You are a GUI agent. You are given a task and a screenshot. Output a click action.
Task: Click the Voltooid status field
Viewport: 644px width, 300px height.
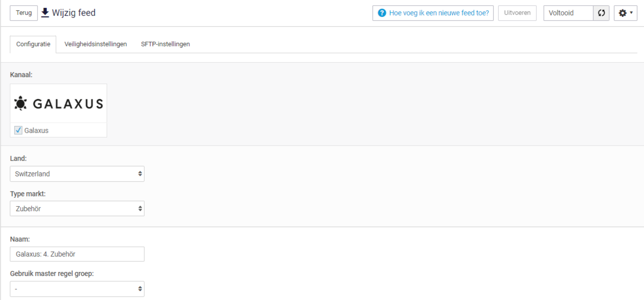click(x=569, y=13)
